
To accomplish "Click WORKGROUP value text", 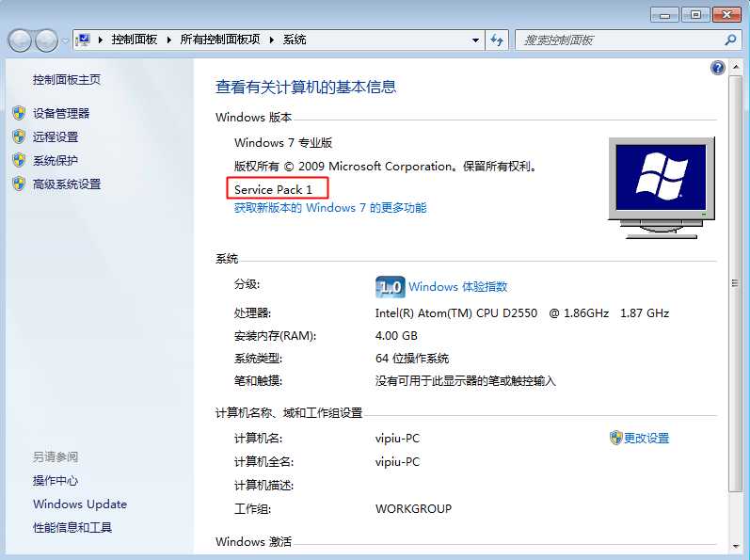I will [x=414, y=509].
